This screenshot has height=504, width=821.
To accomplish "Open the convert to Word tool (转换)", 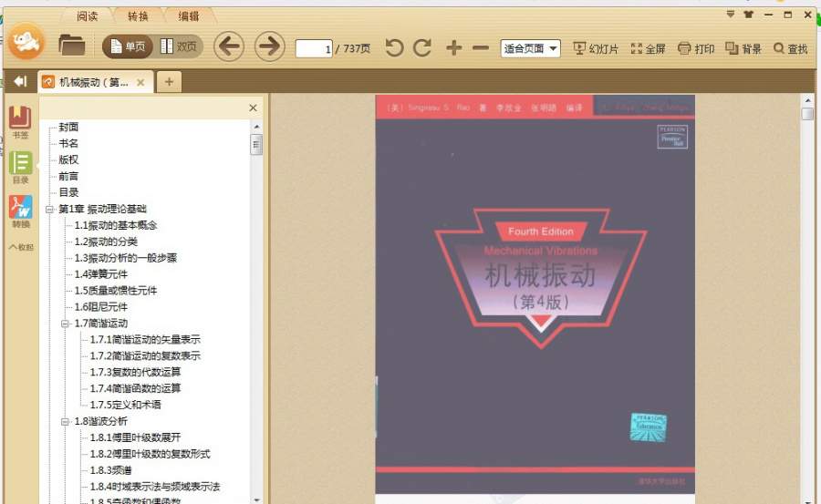I will [x=20, y=211].
